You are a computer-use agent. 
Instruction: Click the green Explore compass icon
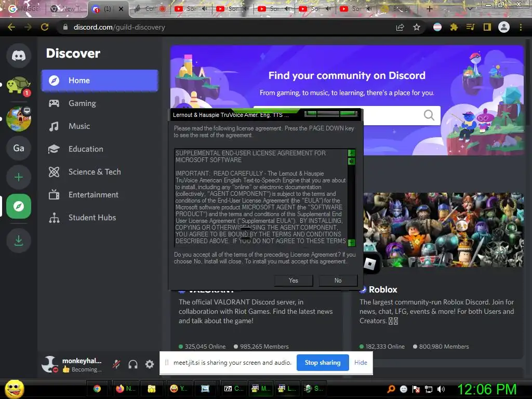pos(19,206)
